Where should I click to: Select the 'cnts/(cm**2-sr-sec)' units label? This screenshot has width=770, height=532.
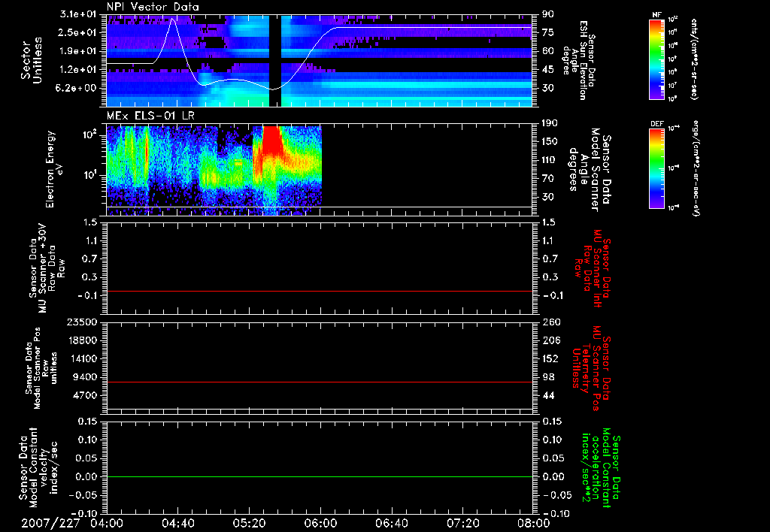click(694, 59)
